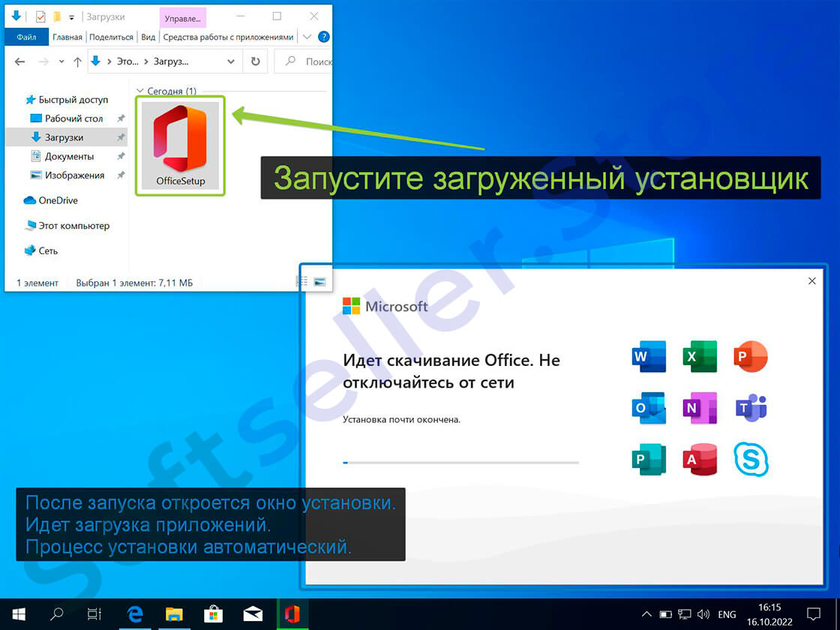Click the Properties icon in Explorer's title bar
The height and width of the screenshot is (630, 840).
(40, 17)
